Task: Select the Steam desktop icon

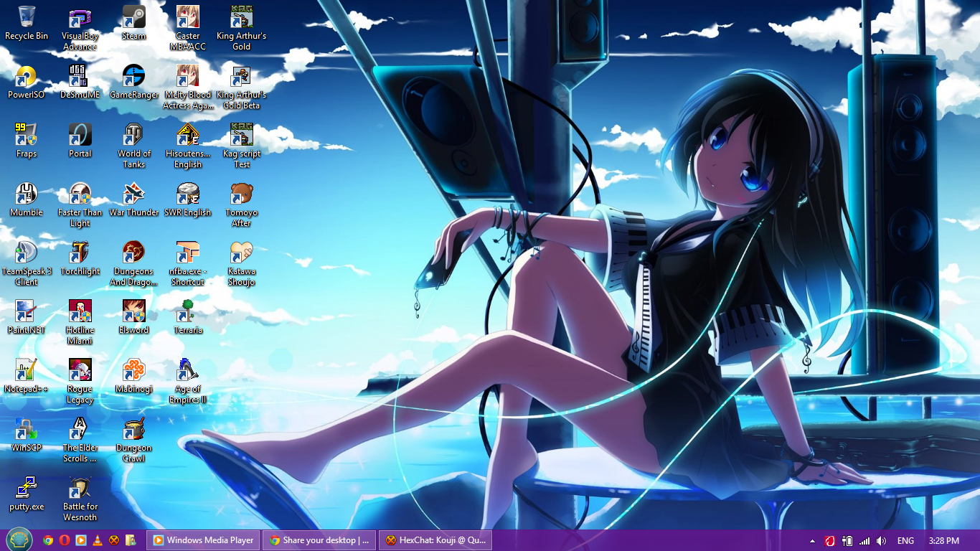Action: pos(133,22)
